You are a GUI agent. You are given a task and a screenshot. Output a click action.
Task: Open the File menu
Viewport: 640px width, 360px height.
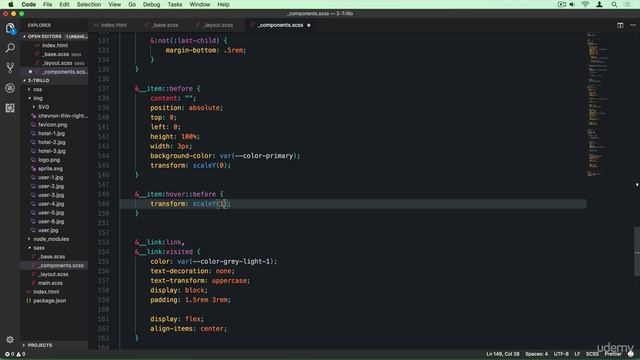click(47, 4)
